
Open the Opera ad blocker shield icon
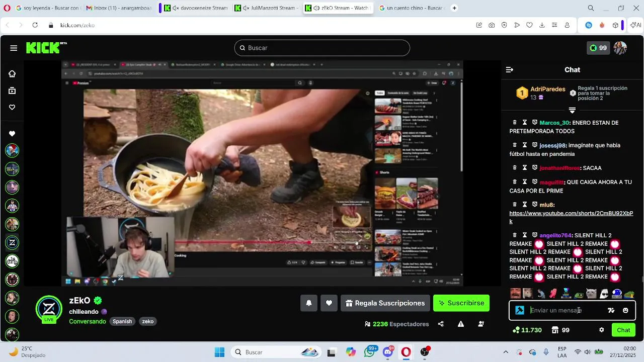point(504,25)
